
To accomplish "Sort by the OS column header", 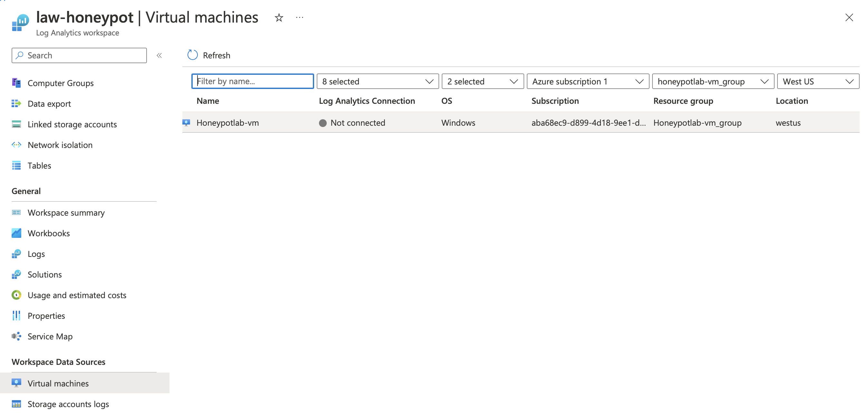I will (447, 101).
